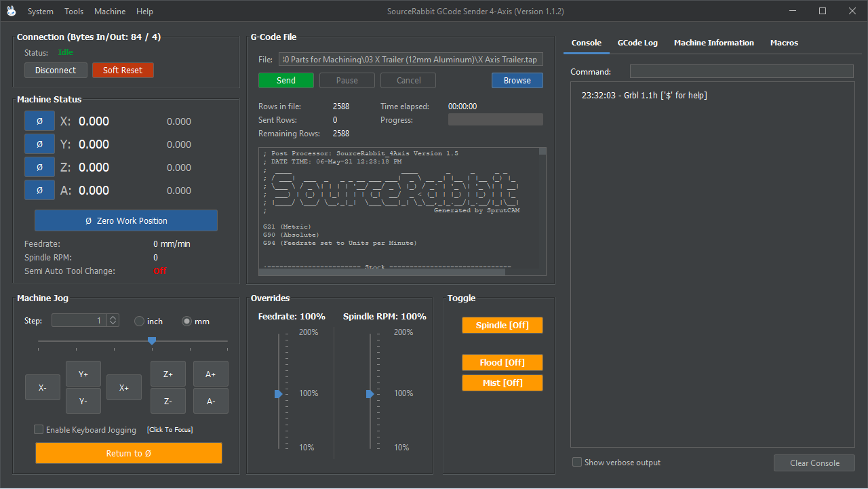Jog the A+ rotary axis
This screenshot has height=489, width=868.
(211, 374)
